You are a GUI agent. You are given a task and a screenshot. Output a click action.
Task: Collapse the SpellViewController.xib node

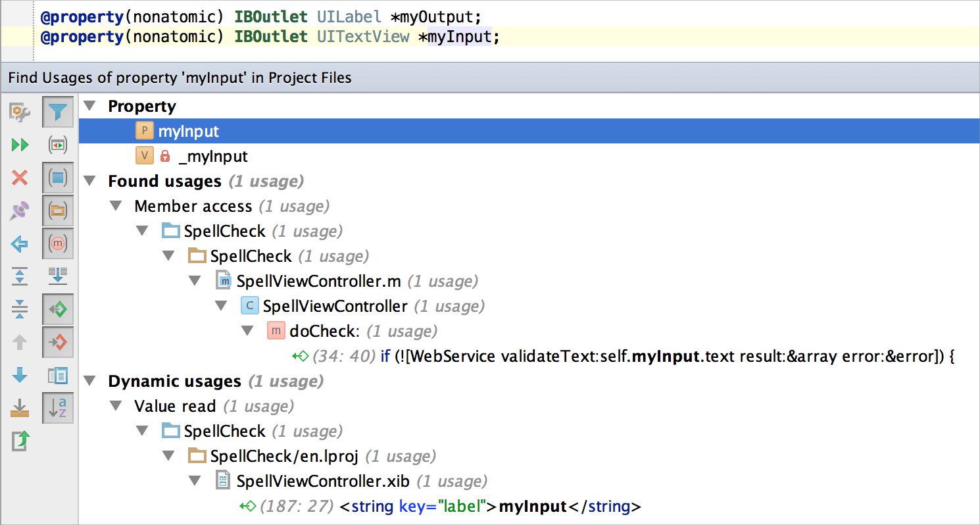pos(195,481)
